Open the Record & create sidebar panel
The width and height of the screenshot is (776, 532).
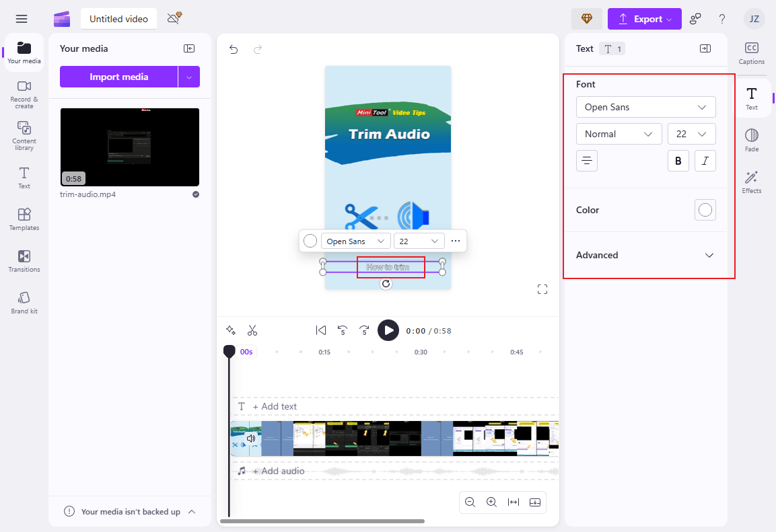click(24, 93)
